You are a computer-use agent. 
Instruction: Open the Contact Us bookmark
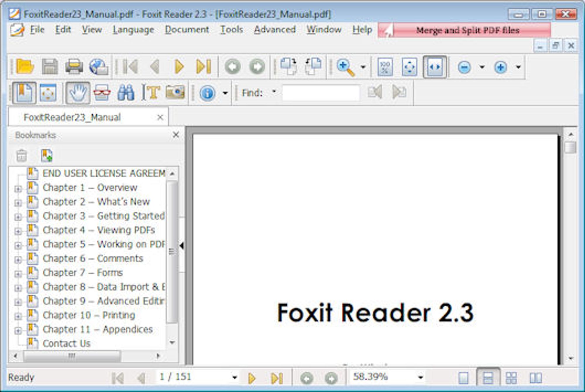click(x=66, y=343)
